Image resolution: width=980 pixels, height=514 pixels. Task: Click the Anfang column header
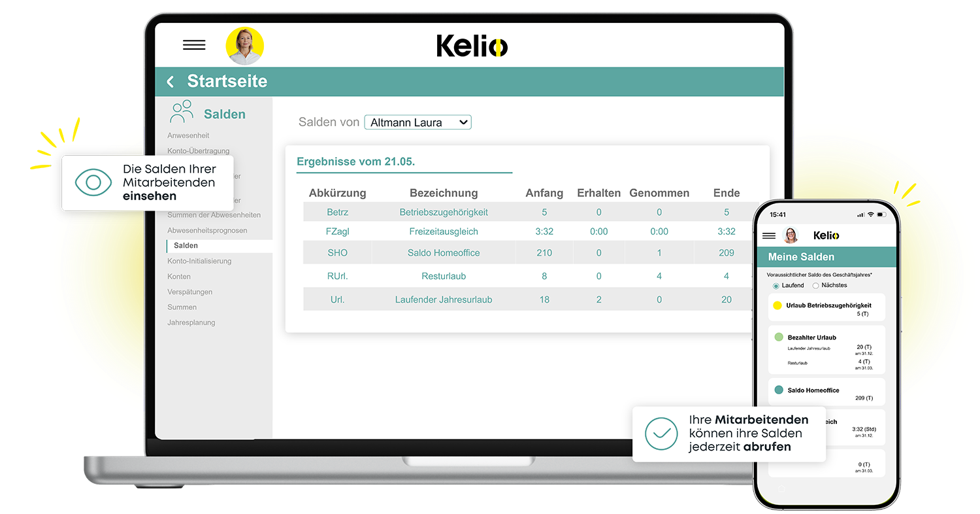point(544,193)
